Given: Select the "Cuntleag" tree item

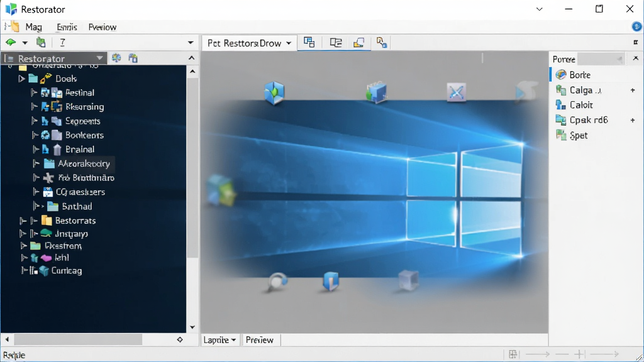Looking at the screenshot, I should tap(67, 271).
